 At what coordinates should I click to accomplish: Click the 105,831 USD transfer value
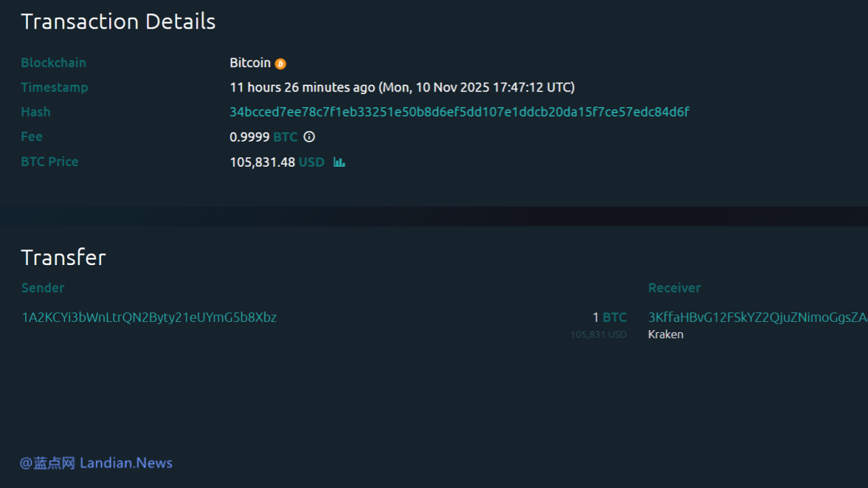(598, 334)
